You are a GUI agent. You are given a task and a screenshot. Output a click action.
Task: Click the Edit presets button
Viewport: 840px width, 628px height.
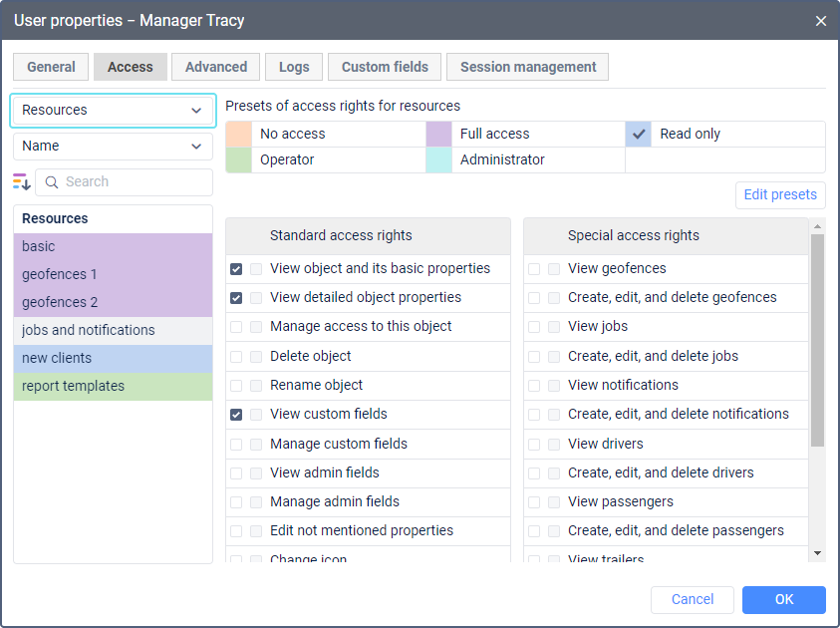[x=780, y=195]
